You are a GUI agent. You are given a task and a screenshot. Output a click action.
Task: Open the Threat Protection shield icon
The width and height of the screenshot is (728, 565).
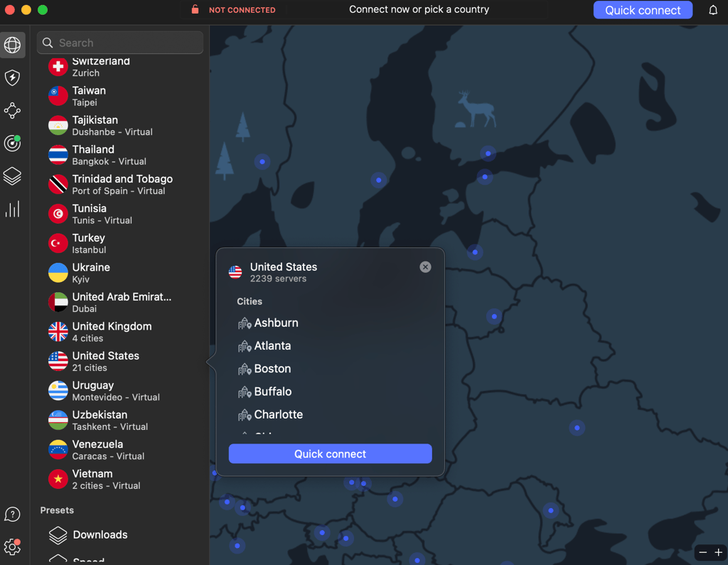click(13, 77)
